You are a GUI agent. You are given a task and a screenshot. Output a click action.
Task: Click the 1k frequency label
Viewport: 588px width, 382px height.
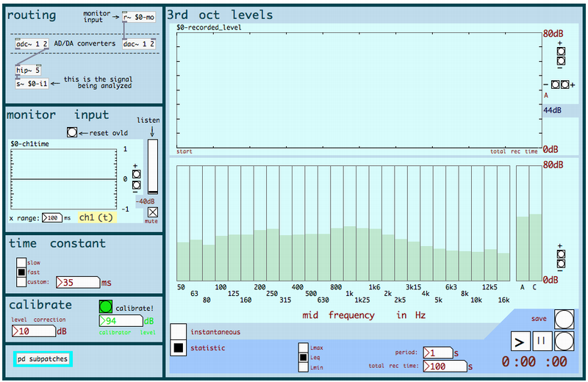[350, 294]
